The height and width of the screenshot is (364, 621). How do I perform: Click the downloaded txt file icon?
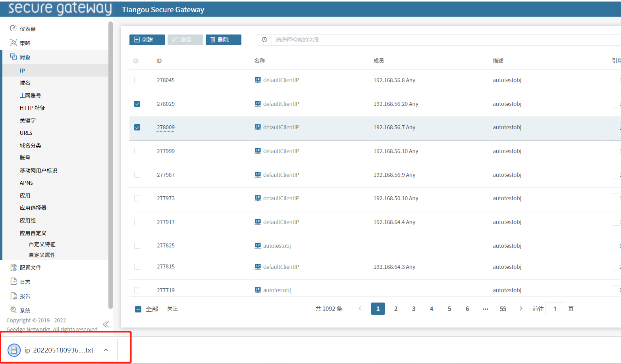tap(14, 350)
